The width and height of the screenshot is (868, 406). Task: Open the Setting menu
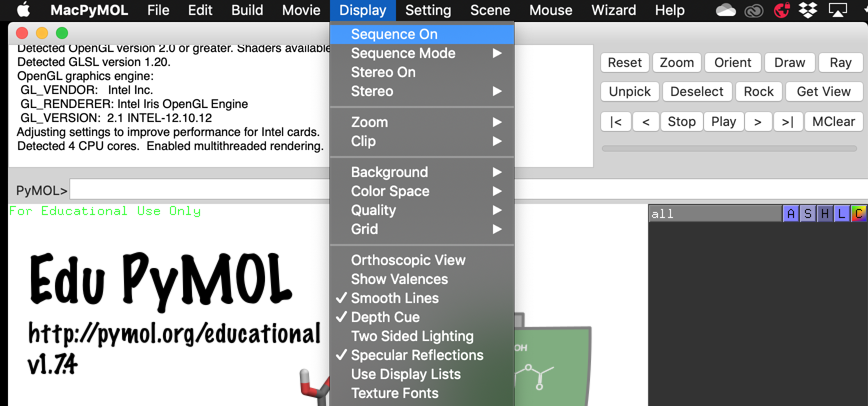(x=428, y=10)
